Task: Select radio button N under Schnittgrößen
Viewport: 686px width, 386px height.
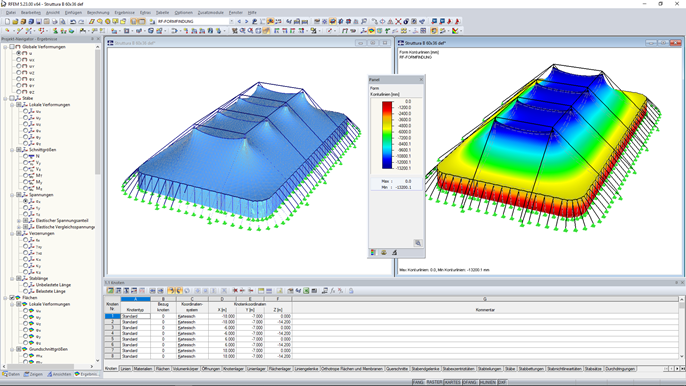Action: [26, 156]
